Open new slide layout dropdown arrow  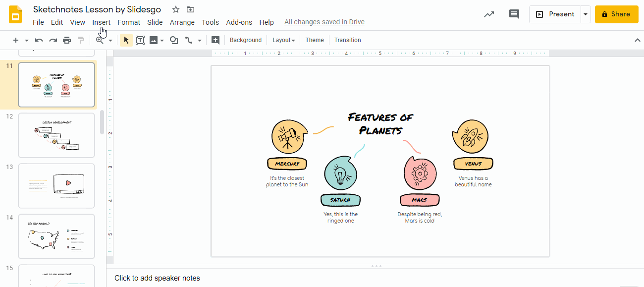pos(27,40)
